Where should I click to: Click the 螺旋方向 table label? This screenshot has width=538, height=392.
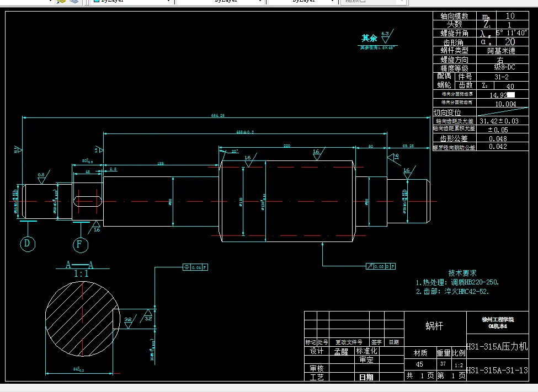click(454, 60)
